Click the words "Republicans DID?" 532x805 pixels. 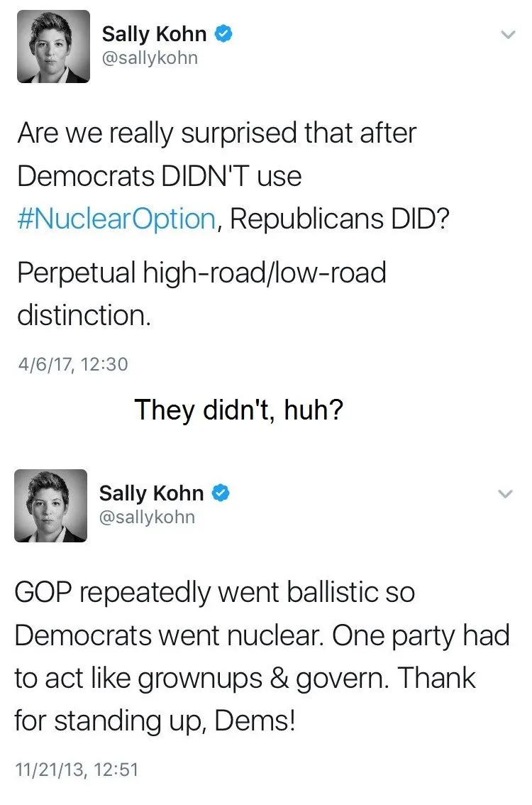click(x=338, y=219)
